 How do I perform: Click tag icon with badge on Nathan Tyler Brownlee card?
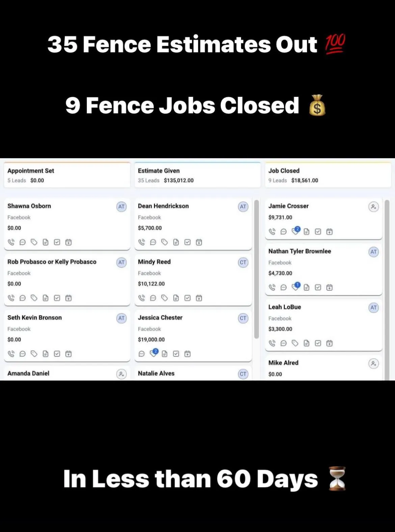point(296,287)
